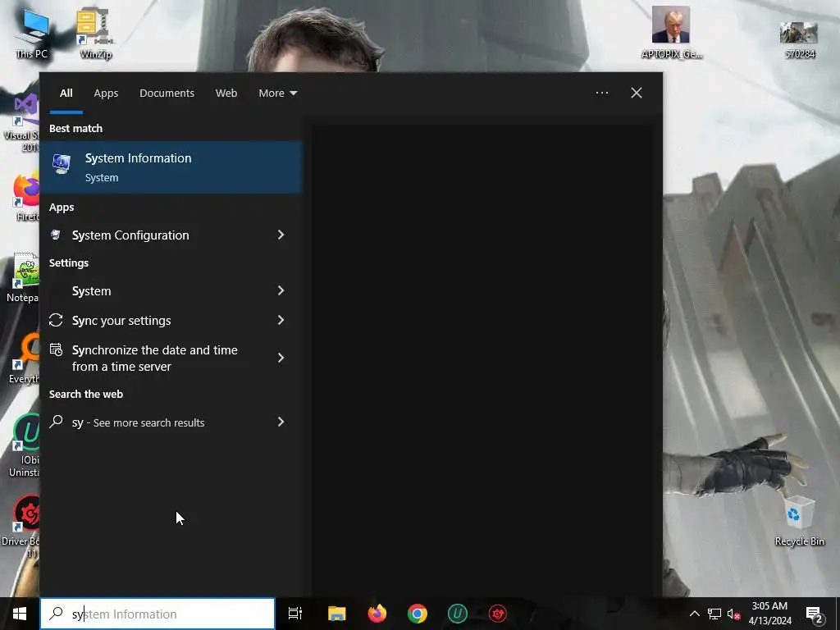Image resolution: width=840 pixels, height=630 pixels.
Task: Open Driver Booster from the taskbar
Action: pyautogui.click(x=498, y=614)
